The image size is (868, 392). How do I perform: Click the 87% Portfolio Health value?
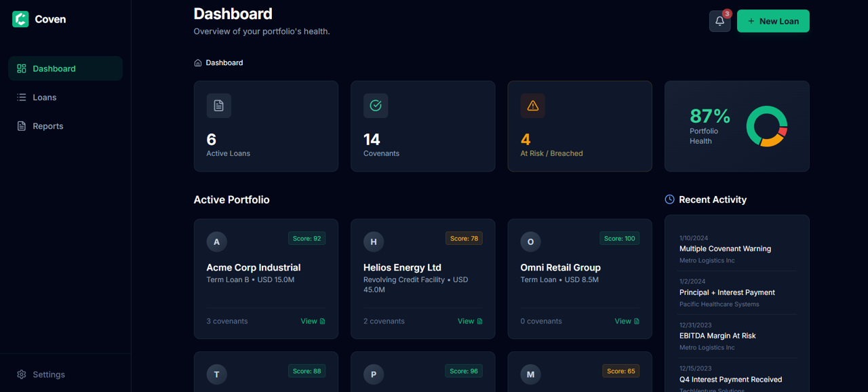coord(710,115)
